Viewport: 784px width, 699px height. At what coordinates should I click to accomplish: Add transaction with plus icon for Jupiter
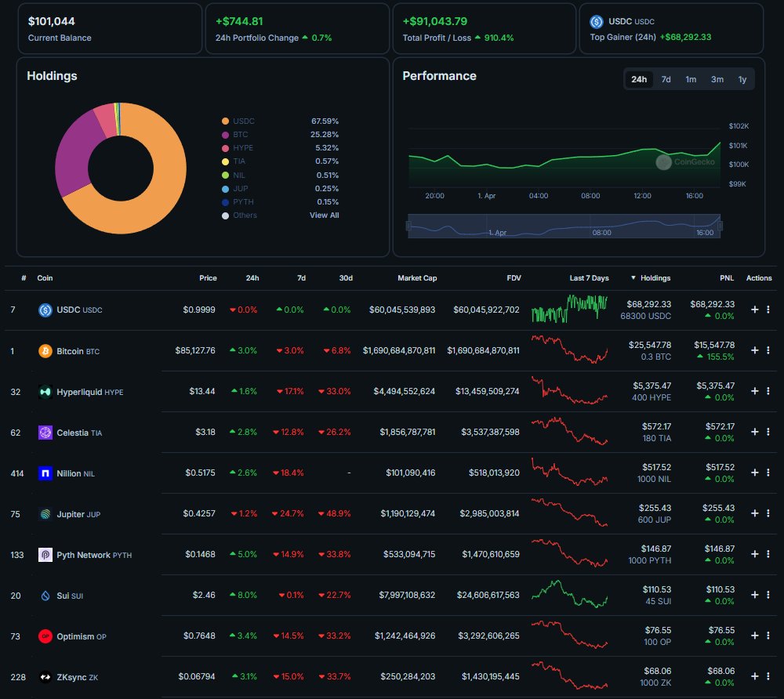point(754,513)
